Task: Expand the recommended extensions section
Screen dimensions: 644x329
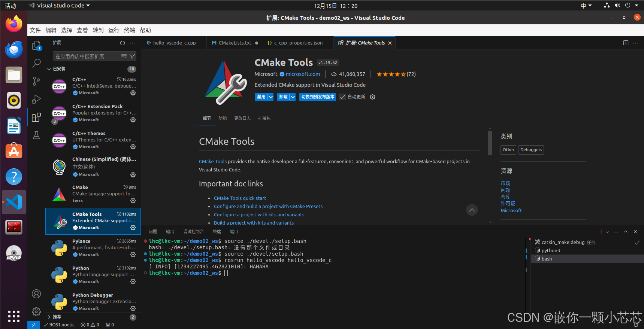Action: [49, 317]
